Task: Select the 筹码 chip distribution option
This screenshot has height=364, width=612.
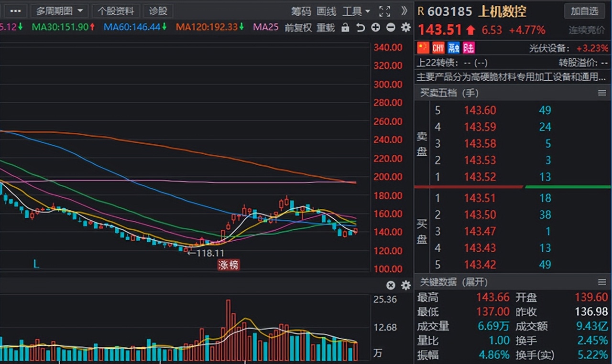Action: click(301, 11)
